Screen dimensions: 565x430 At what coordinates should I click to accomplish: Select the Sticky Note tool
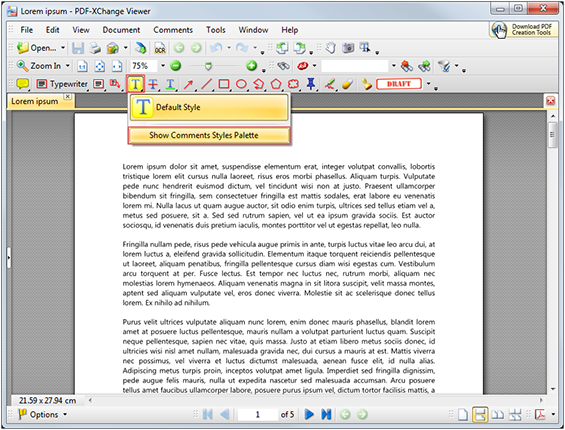point(23,84)
